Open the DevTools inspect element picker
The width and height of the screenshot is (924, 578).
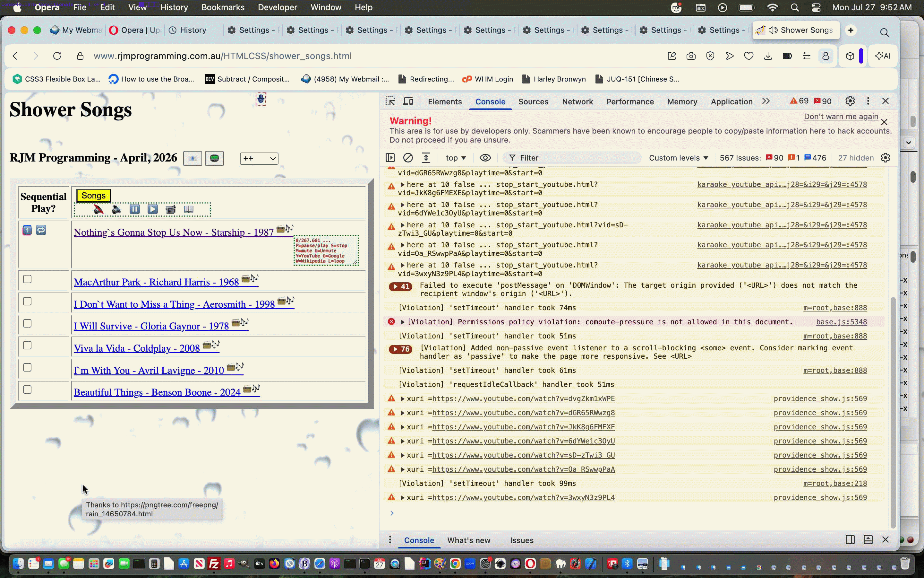tap(390, 101)
